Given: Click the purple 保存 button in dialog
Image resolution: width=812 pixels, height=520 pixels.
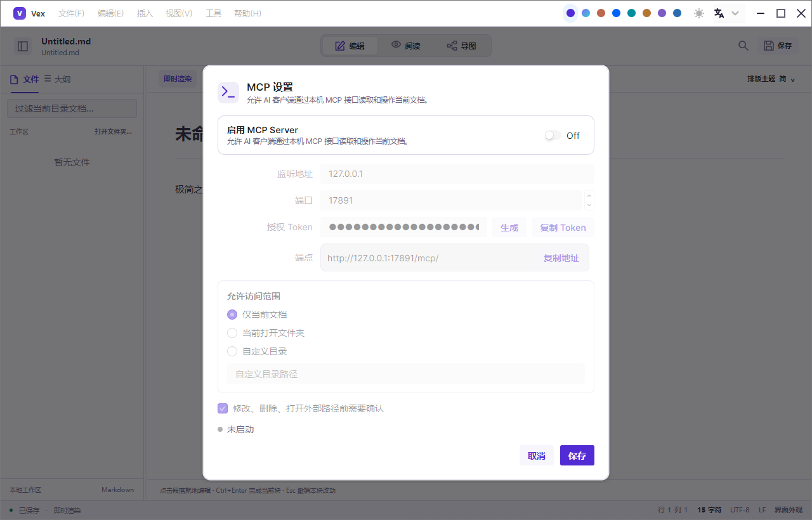Looking at the screenshot, I should (577, 455).
